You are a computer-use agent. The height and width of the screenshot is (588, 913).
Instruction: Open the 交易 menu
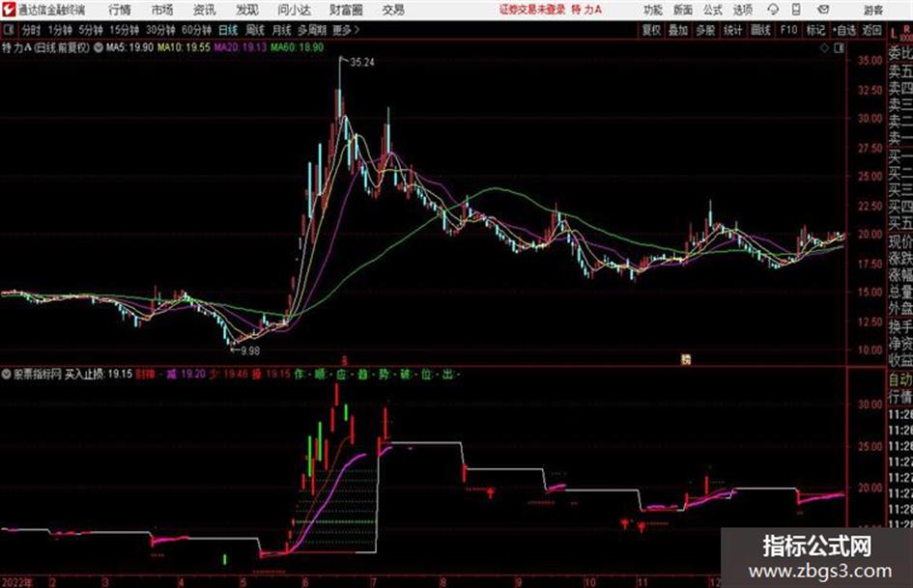[x=393, y=10]
